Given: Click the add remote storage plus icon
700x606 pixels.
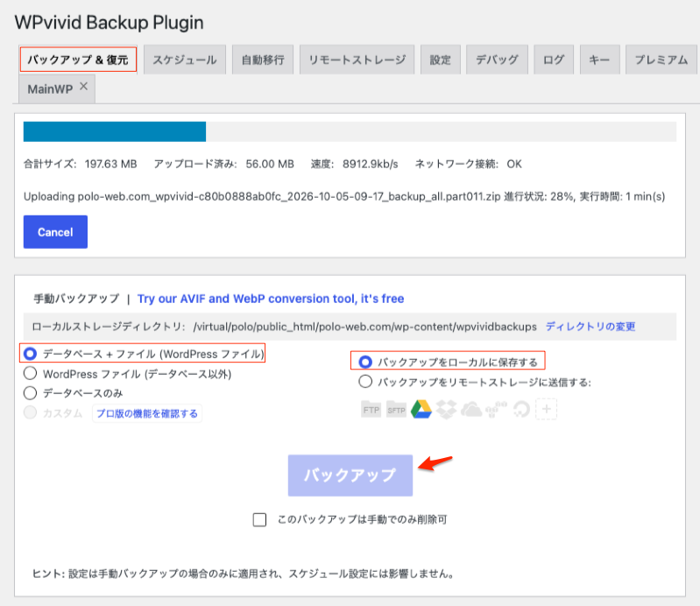Looking at the screenshot, I should (547, 409).
